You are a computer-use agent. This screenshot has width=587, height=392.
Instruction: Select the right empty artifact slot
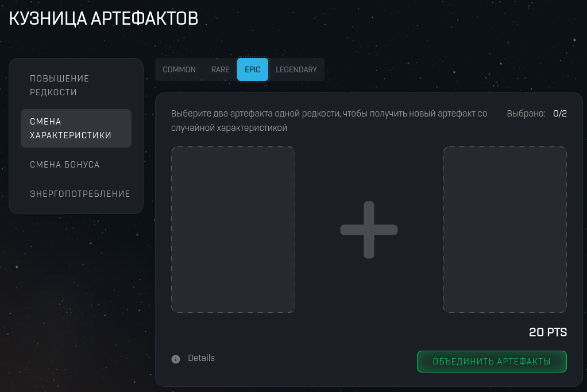pyautogui.click(x=504, y=229)
